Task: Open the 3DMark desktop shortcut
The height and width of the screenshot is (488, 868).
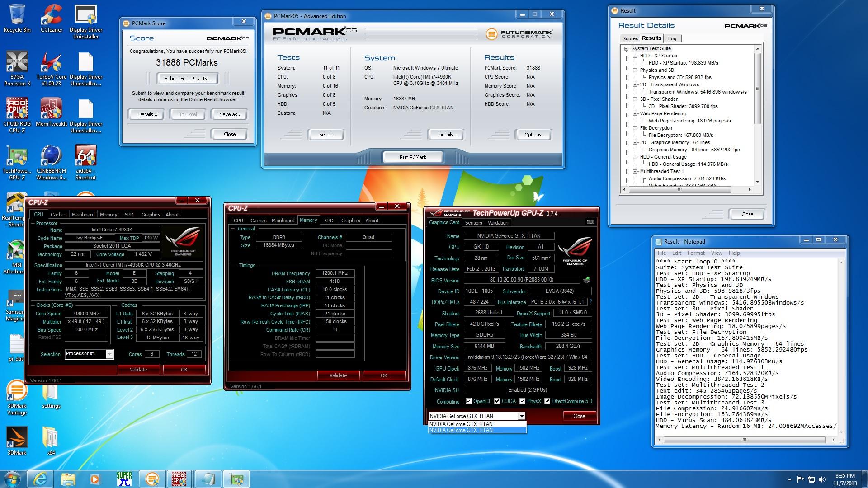Action: pos(17,441)
